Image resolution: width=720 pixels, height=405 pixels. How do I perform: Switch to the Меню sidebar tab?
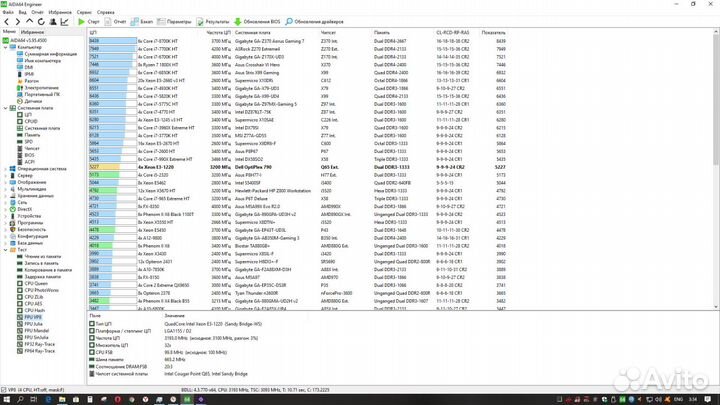pyautogui.click(x=9, y=32)
